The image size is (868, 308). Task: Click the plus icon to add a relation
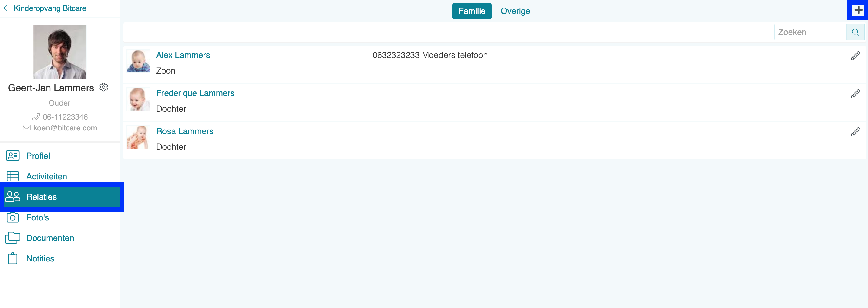click(x=858, y=11)
